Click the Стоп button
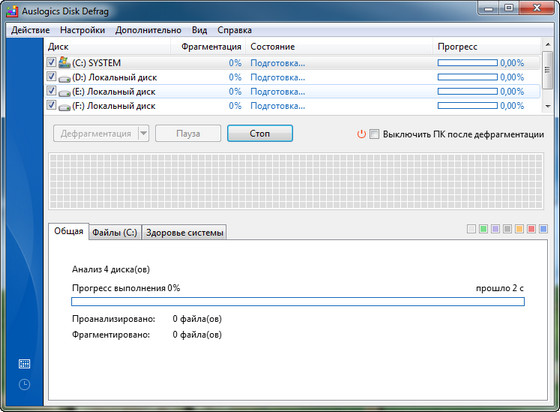This screenshot has height=412, width=560. pyautogui.click(x=260, y=134)
